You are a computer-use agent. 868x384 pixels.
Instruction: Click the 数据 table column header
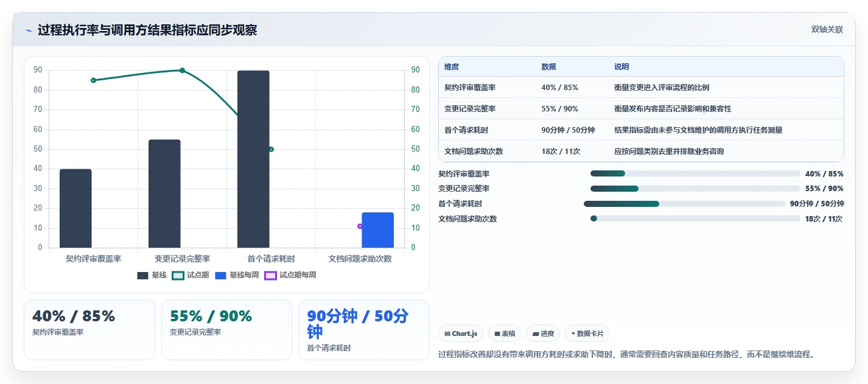pyautogui.click(x=548, y=67)
